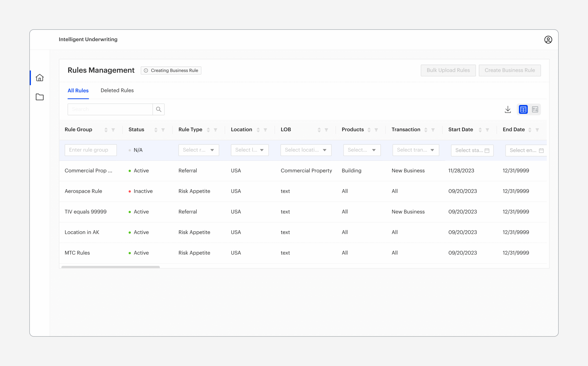
Task: Expand the LOB filter dropdown
Action: pyautogui.click(x=306, y=150)
